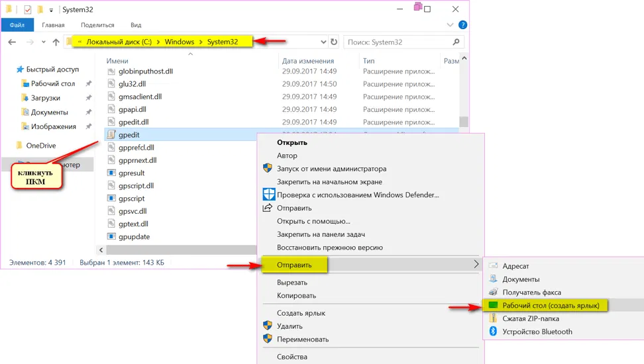Choose Сжатая ZIP-папка in the submenu
The width and height of the screenshot is (644, 364).
531,318
